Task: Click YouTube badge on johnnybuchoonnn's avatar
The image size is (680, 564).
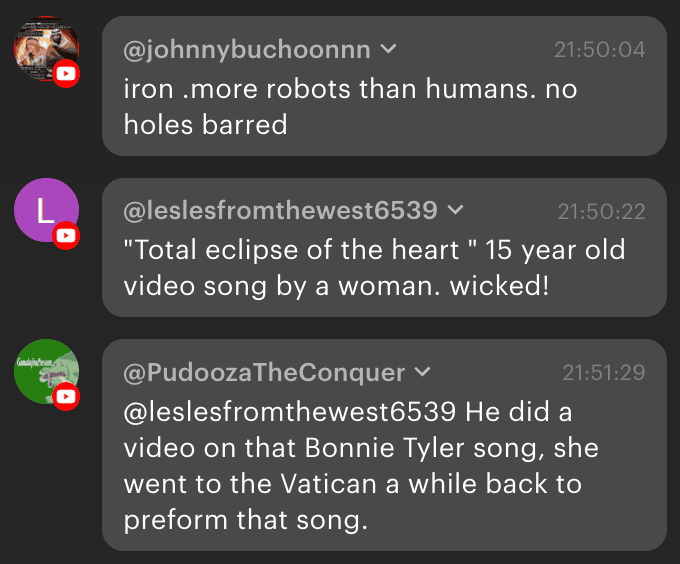Action: point(67,73)
